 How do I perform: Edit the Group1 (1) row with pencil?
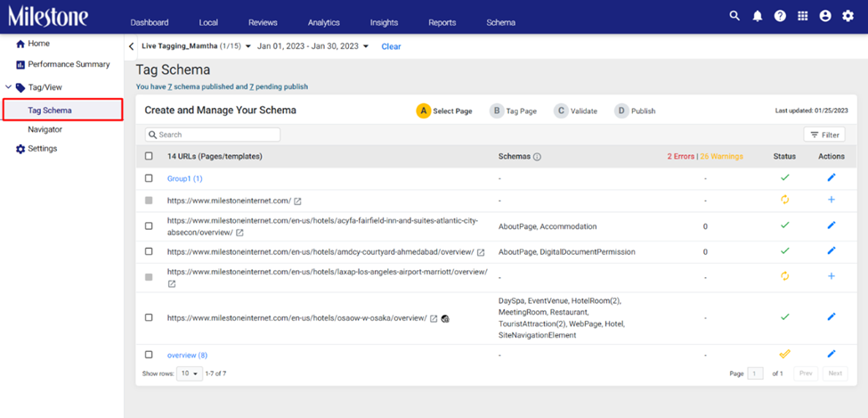point(831,177)
